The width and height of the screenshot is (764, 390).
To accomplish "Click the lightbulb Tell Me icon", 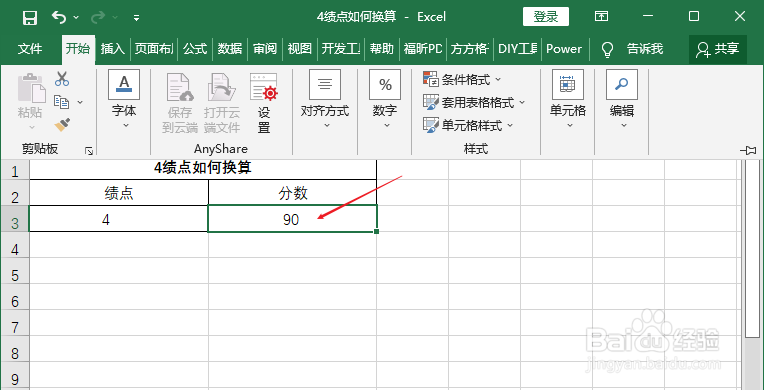I will click(x=607, y=49).
